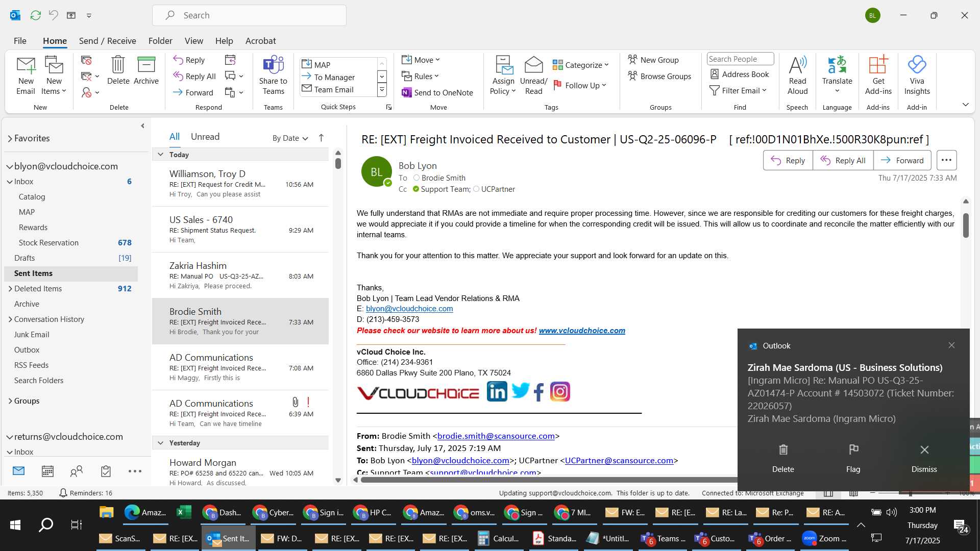Viewport: 980px width, 551px height.
Task: Open the Rules dropdown
Action: coord(420,76)
